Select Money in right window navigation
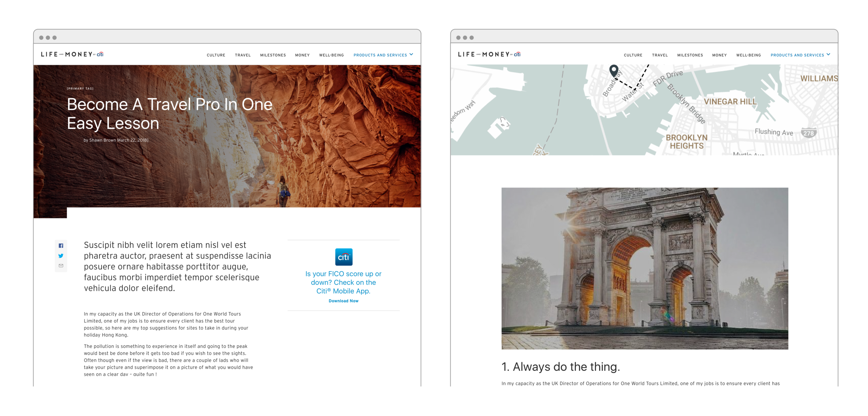The width and height of the screenshot is (868, 416). coord(719,55)
